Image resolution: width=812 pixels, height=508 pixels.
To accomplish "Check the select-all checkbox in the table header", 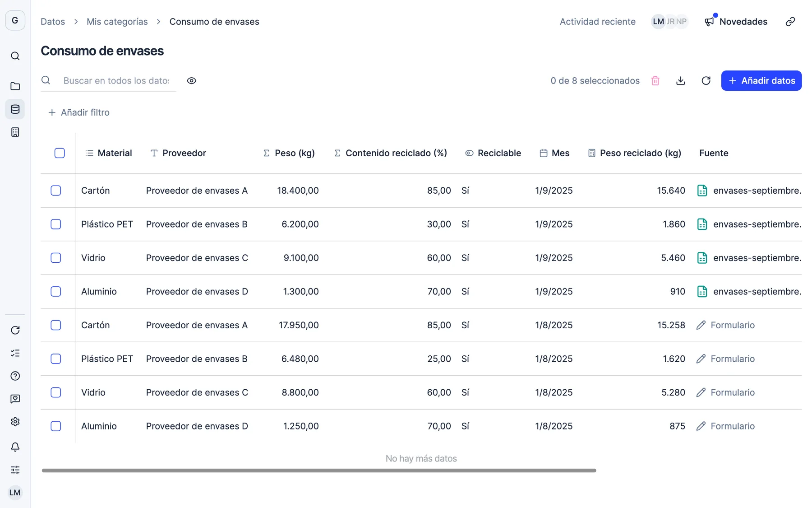I will [x=60, y=153].
